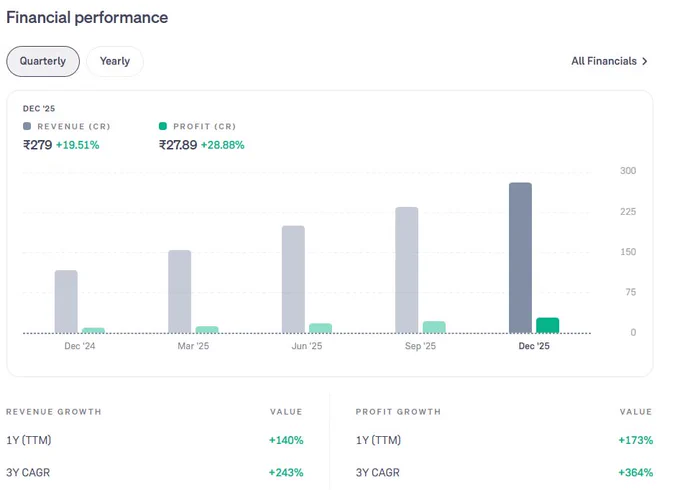The image size is (680, 490).
Task: Select the Sep '25 profit bar
Action: tap(434, 327)
